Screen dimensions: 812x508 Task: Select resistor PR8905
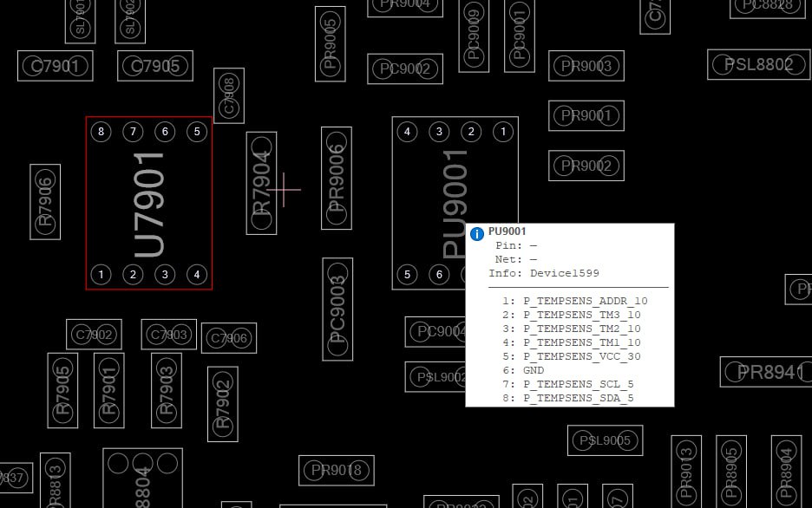pos(731,472)
